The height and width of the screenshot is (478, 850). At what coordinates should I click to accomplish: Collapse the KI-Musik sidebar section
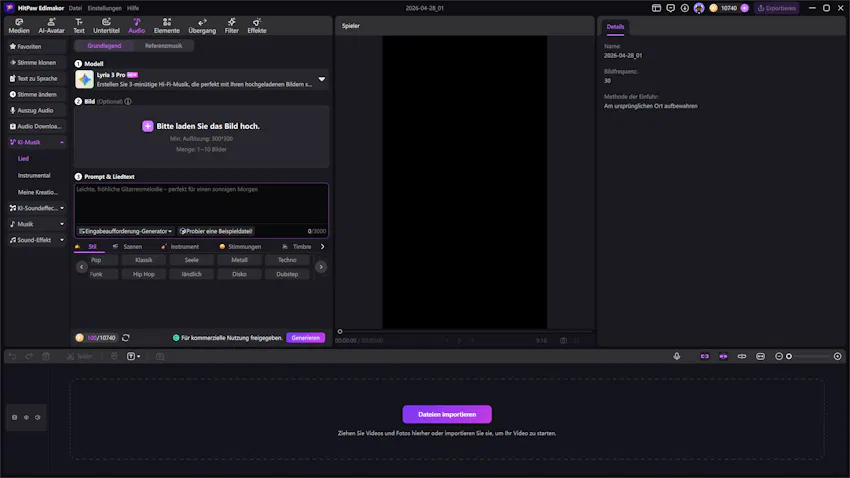coord(62,143)
